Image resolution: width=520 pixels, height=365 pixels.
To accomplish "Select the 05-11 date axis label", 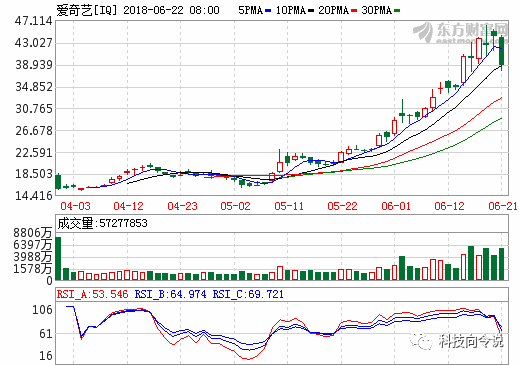I will 289,206.
